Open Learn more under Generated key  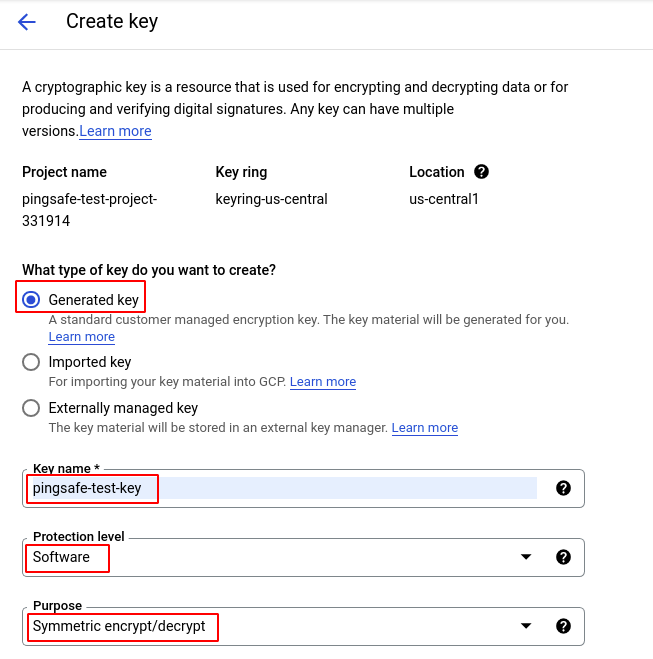pyautogui.click(x=81, y=337)
